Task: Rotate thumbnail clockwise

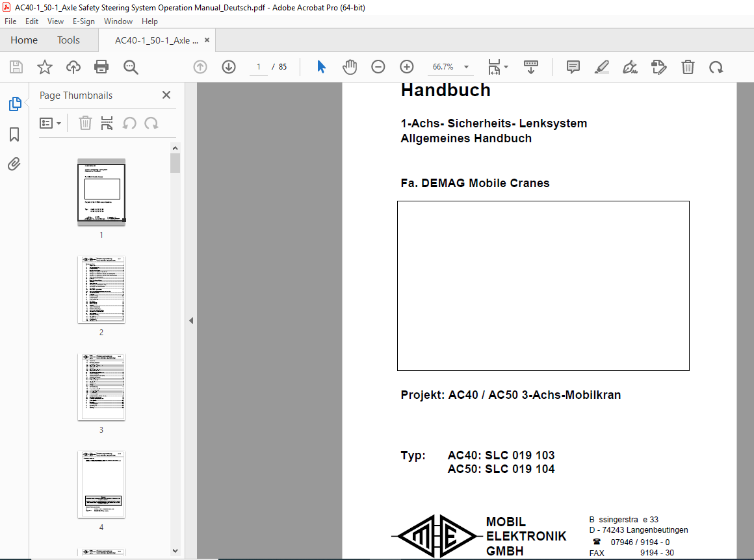Action: [x=151, y=123]
